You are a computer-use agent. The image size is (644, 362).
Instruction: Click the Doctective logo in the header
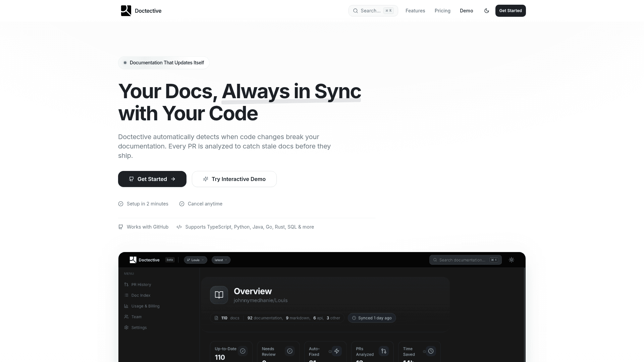point(141,11)
